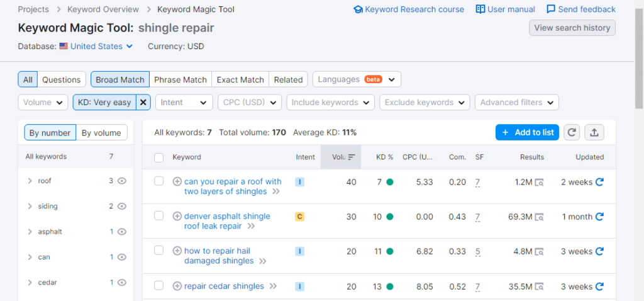Open the Keyword Research course link

click(x=409, y=9)
